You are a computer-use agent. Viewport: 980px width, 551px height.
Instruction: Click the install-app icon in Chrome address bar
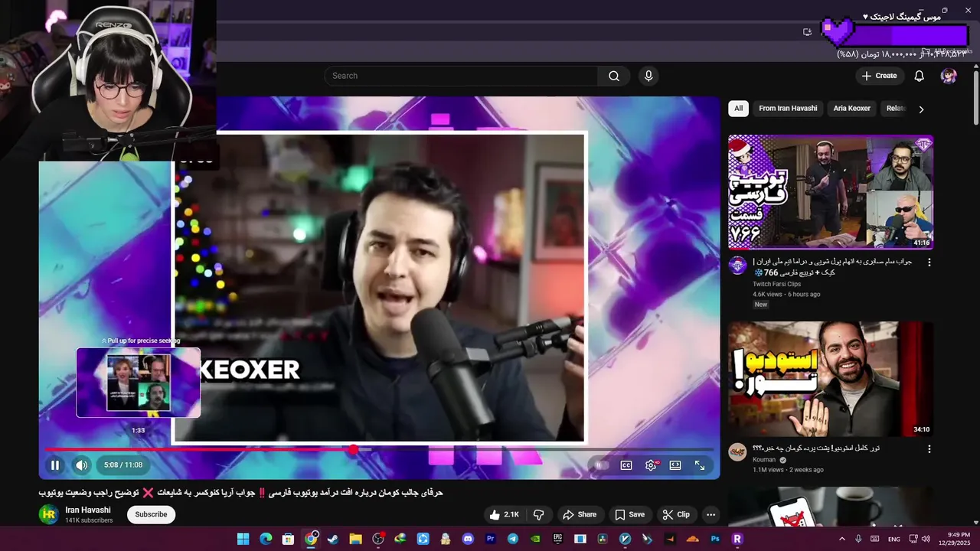point(807,31)
